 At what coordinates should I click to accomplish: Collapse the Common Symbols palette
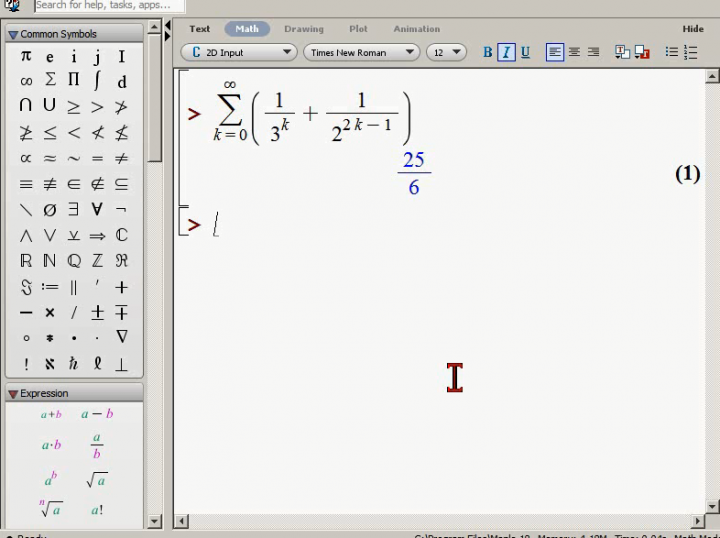point(13,35)
